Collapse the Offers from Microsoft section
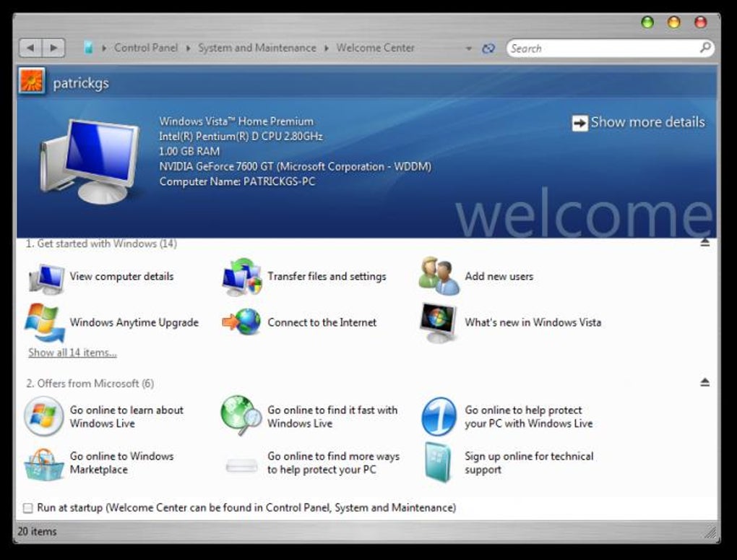 (704, 382)
